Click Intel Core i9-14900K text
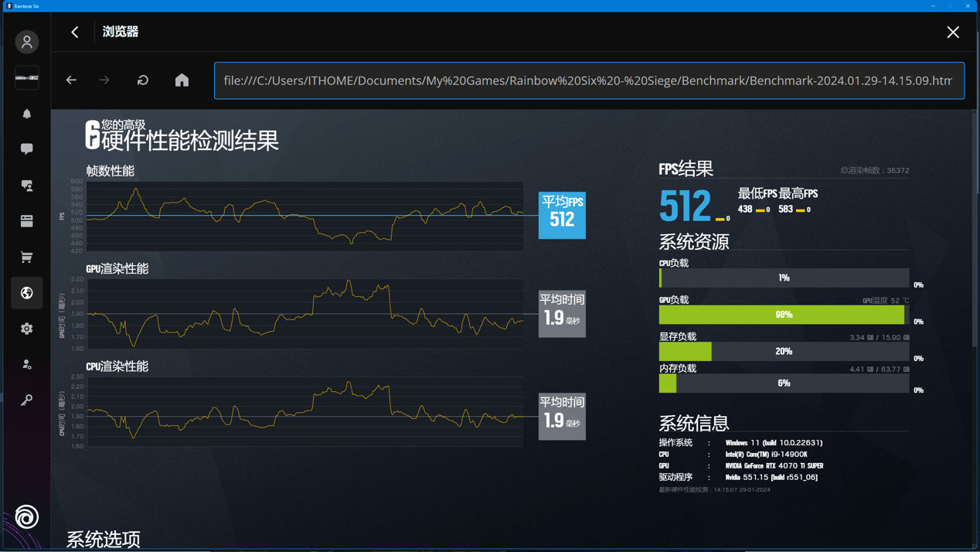The width and height of the screenshot is (980, 552). [766, 455]
